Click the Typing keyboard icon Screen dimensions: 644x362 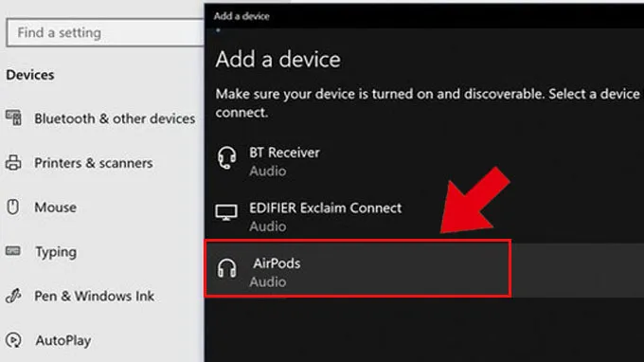[x=13, y=250]
